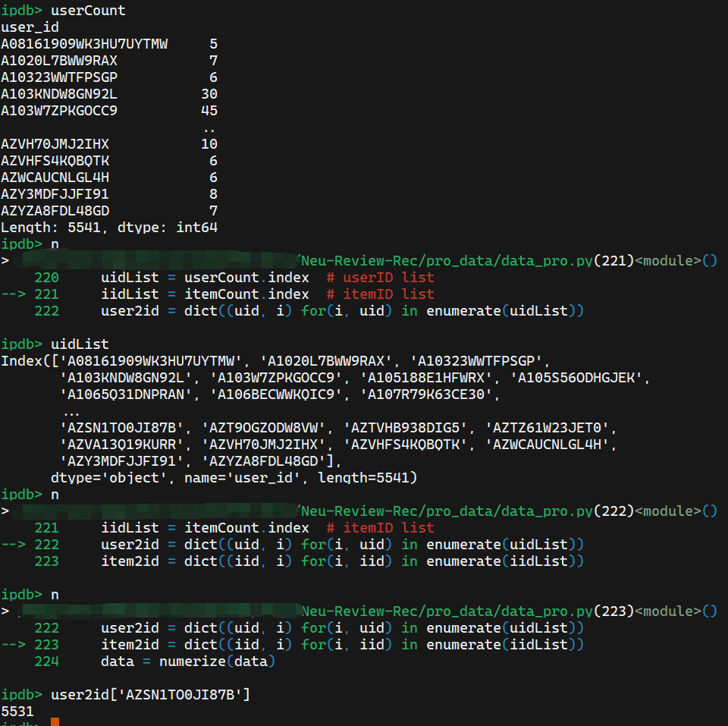
Task: Click 'AZYZA8FDL48GD' in the userCount output rows
Action: 55,211
